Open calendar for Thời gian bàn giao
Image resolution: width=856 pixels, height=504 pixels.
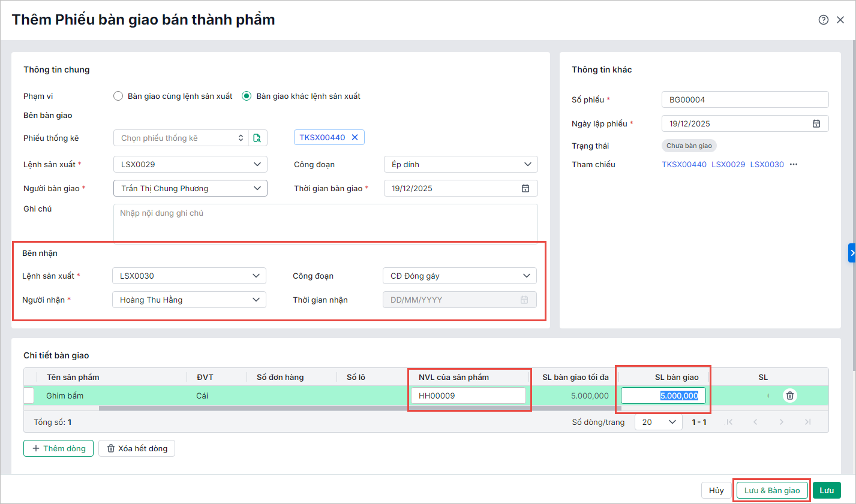click(x=525, y=188)
